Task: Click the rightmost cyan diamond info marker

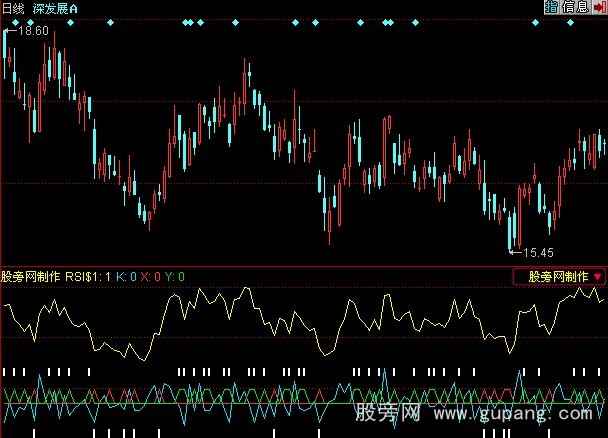Action: [x=570, y=22]
